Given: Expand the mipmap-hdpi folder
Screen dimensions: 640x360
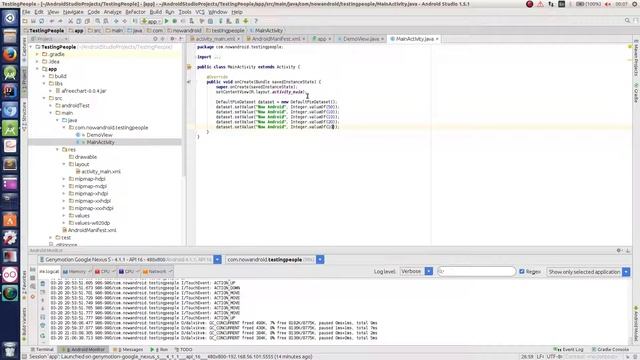Looking at the screenshot, I should coord(64,179).
